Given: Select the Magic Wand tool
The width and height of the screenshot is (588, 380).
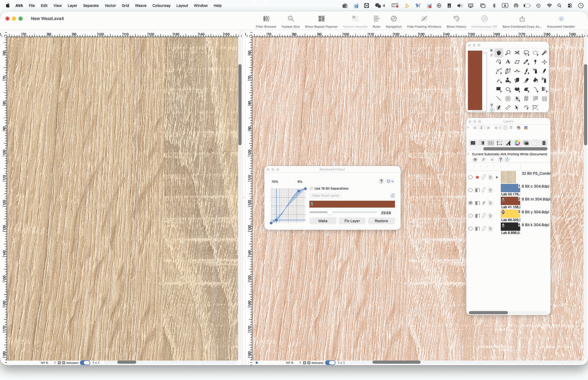Looking at the screenshot, I should pos(544,53).
